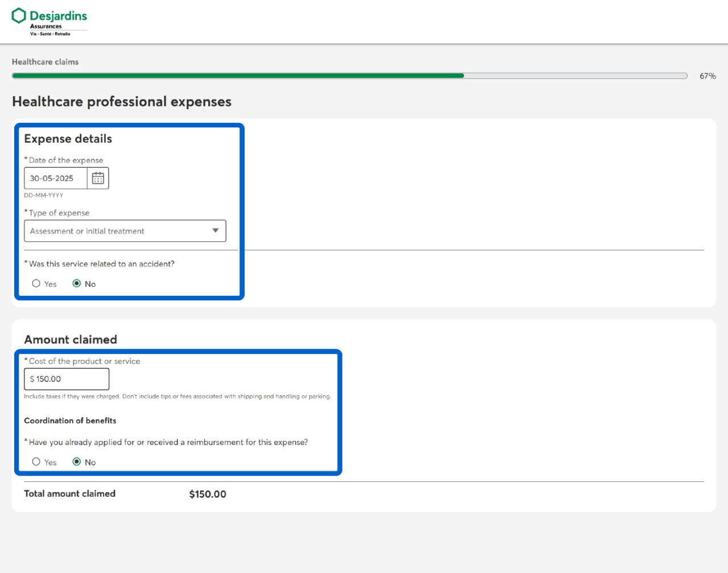Click the 67% progress percentage label
This screenshot has width=728, height=573.
click(708, 76)
